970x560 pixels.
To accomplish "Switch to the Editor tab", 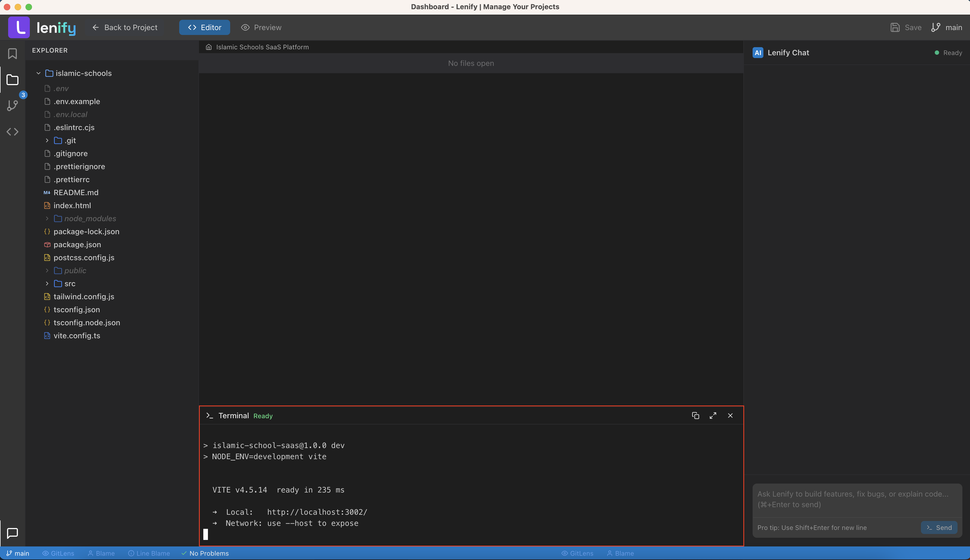I will click(204, 27).
